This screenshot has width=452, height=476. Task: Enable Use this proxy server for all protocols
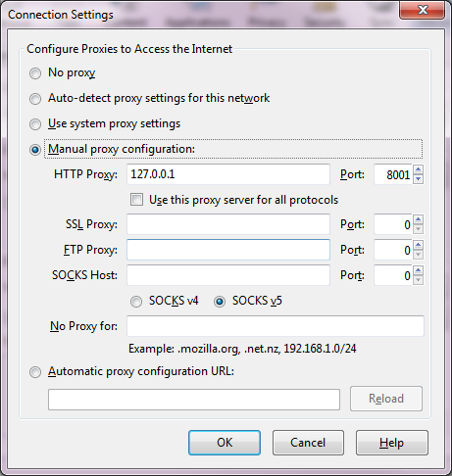136,199
